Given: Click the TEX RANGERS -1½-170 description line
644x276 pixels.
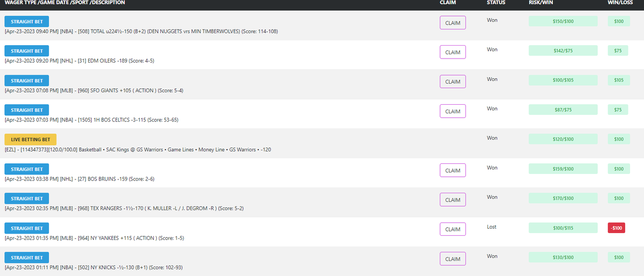Looking at the screenshot, I should pyautogui.click(x=125, y=209).
